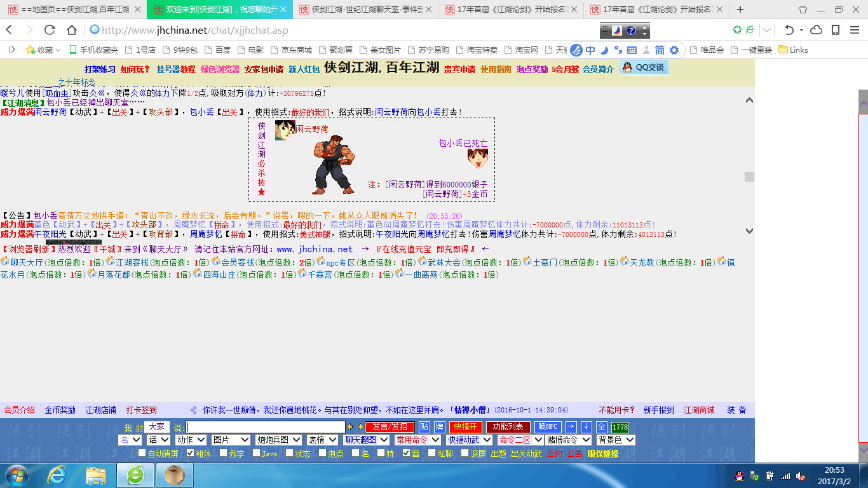Click the 发言/发招 send button

point(390,427)
